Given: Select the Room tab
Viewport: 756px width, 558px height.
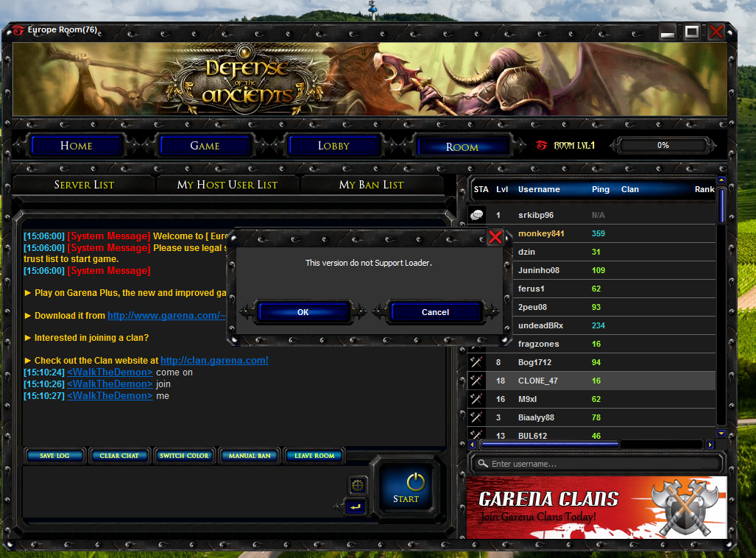Looking at the screenshot, I should tap(462, 146).
